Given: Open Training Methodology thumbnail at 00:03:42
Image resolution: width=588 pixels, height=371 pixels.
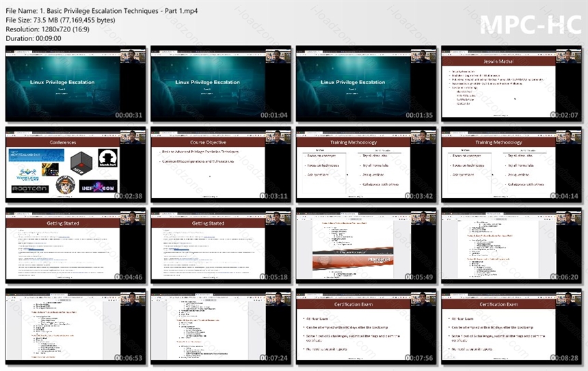Looking at the screenshot, I should tap(366, 165).
